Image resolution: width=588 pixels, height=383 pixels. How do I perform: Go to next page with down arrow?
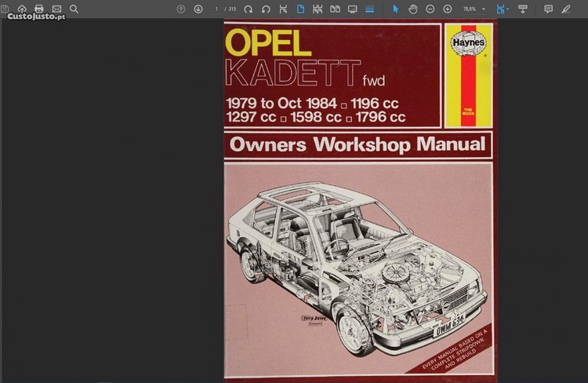pyautogui.click(x=198, y=9)
